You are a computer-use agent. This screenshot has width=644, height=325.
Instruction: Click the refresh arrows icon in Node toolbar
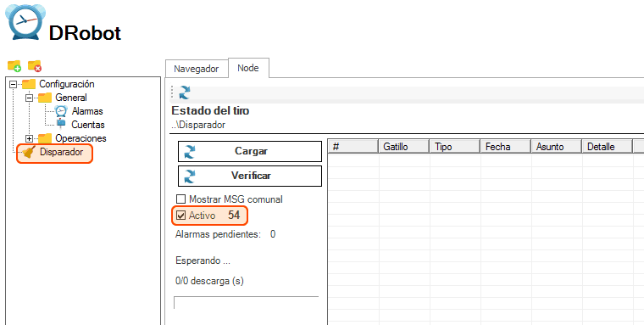click(x=185, y=92)
